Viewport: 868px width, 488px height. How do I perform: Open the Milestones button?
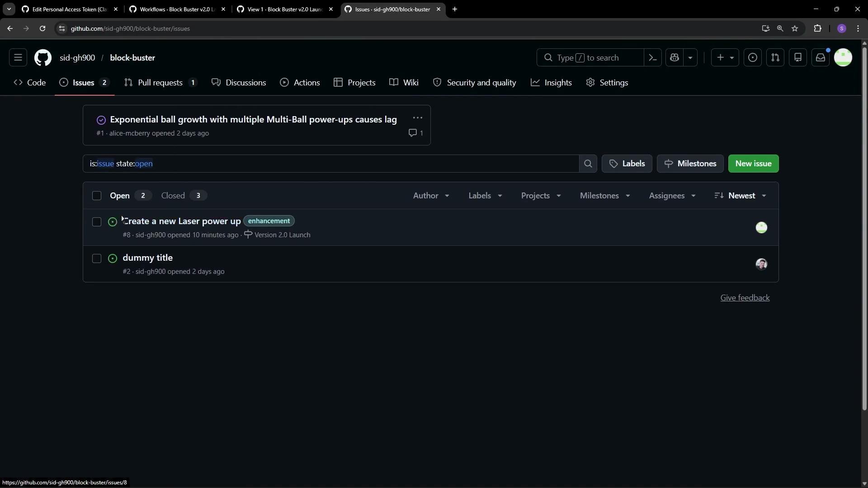click(690, 164)
